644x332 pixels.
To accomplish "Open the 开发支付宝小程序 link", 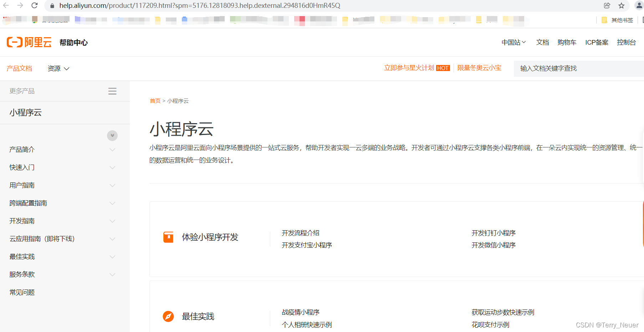I will (x=306, y=245).
